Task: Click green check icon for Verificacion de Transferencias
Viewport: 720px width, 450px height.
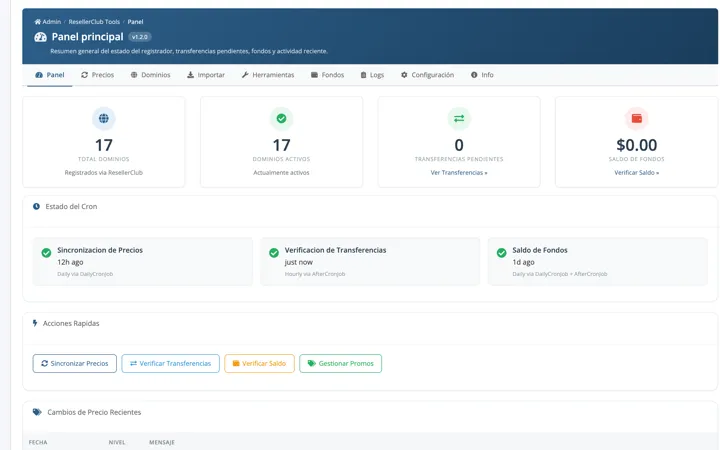Action: tap(274, 253)
